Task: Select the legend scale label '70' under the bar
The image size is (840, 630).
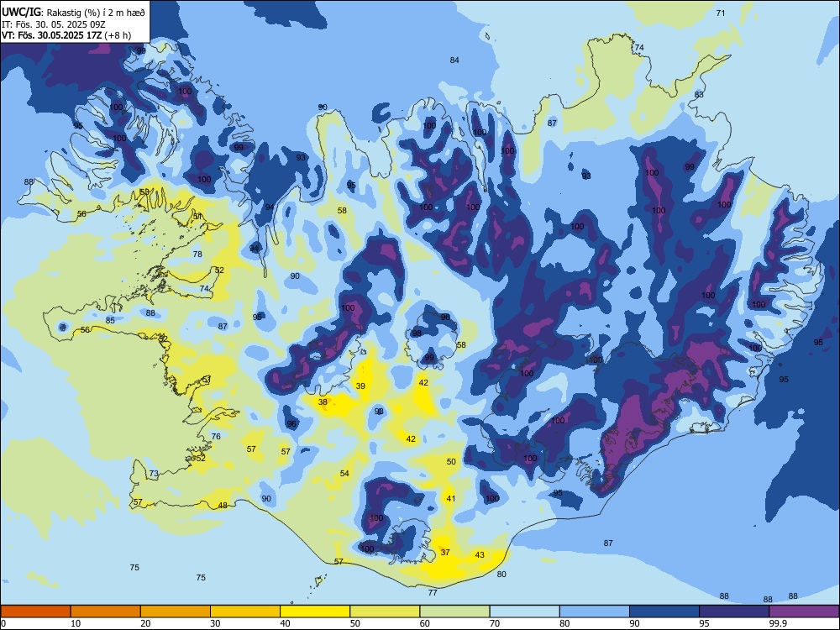Action: [x=495, y=623]
